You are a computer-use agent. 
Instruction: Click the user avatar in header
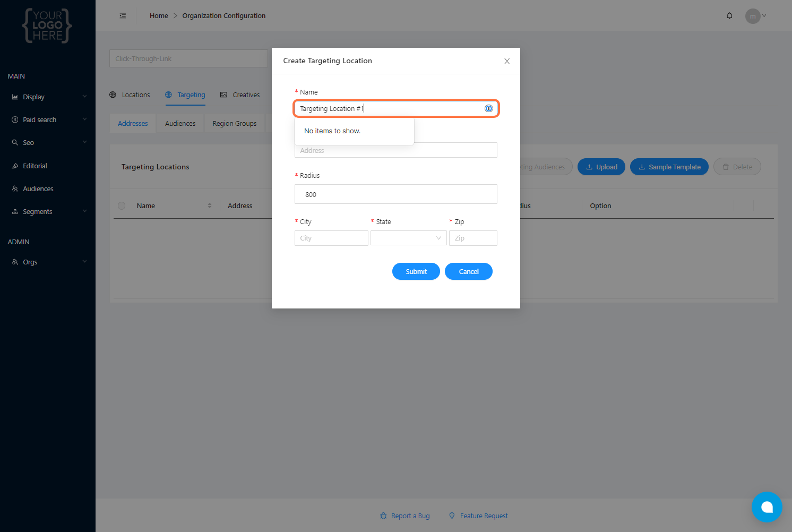click(752, 16)
